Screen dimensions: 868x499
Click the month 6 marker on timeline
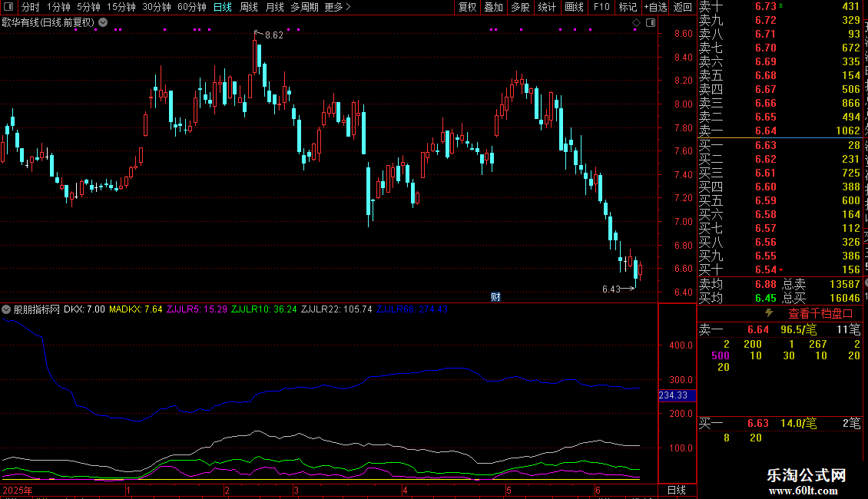click(598, 490)
